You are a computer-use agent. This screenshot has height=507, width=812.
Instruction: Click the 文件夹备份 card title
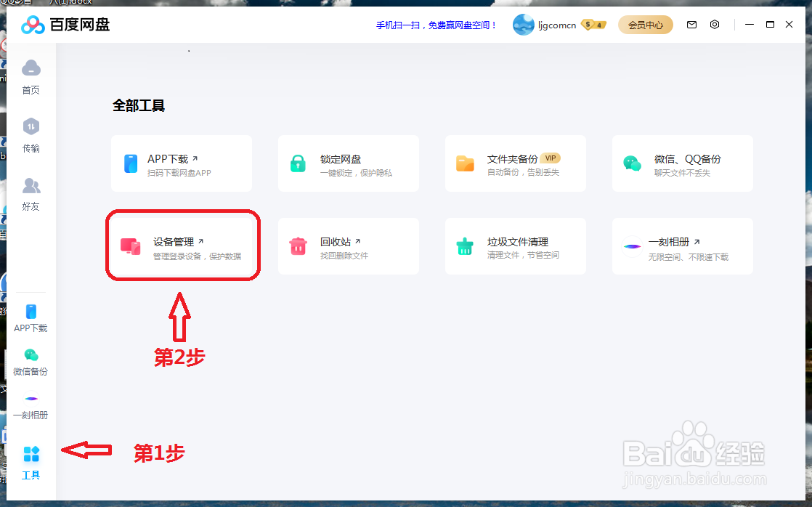point(512,159)
